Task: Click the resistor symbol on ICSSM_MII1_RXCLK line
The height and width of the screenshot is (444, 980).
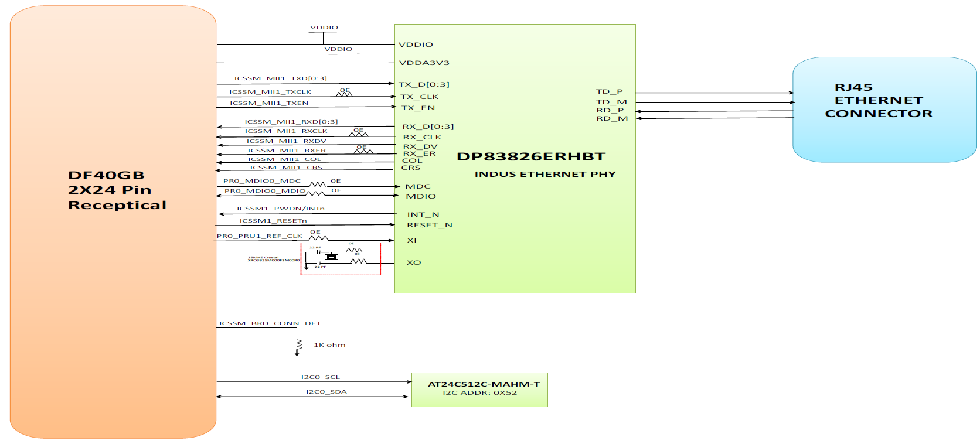Action: click(359, 134)
